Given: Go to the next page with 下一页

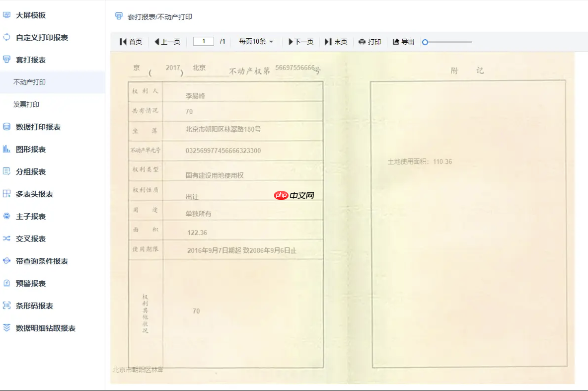Looking at the screenshot, I should [300, 42].
